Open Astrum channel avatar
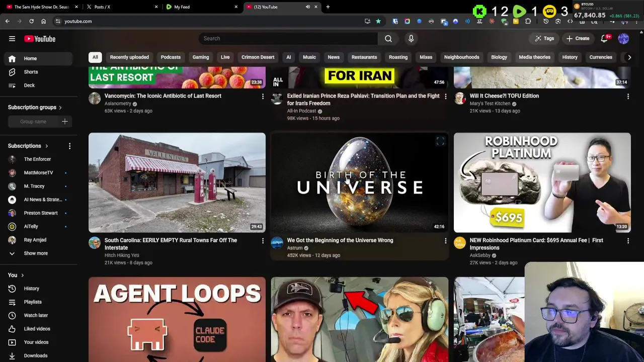This screenshot has width=644, height=362. (x=277, y=243)
